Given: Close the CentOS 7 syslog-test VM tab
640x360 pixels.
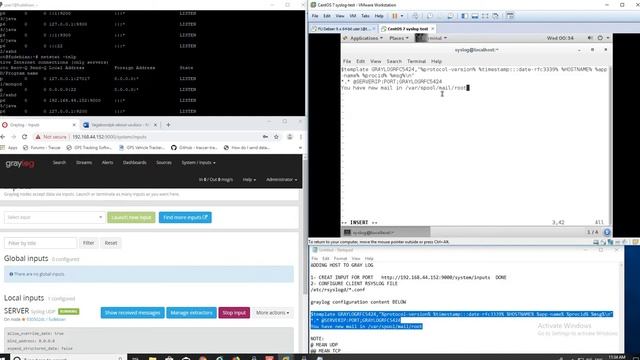Looking at the screenshot, I should coord(433,29).
